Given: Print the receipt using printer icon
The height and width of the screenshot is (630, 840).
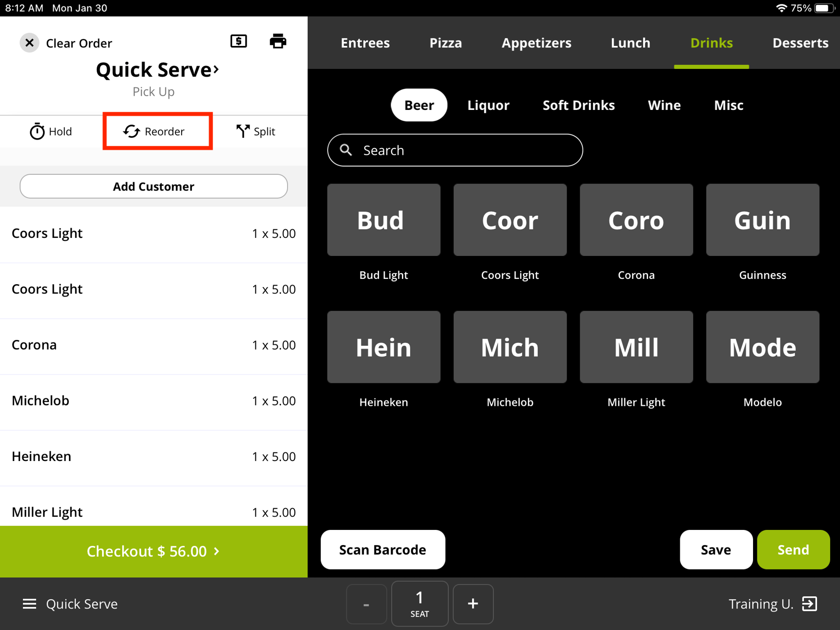Looking at the screenshot, I should click(278, 42).
